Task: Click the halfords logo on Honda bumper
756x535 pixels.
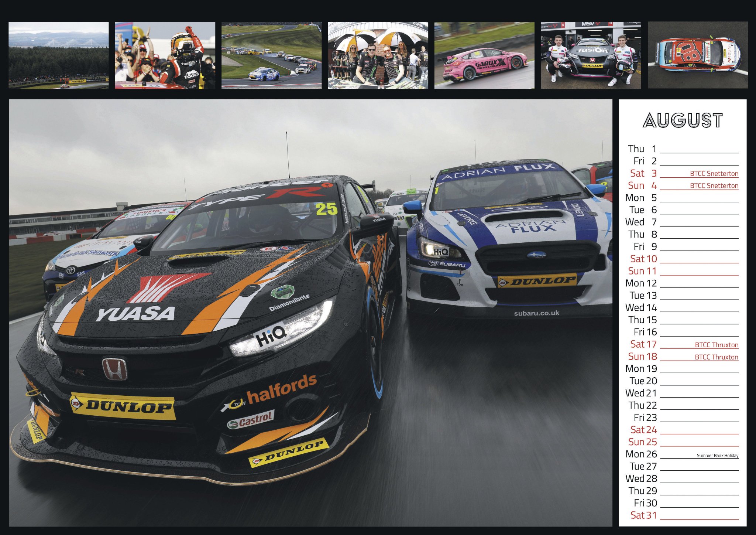Action: coord(282,389)
